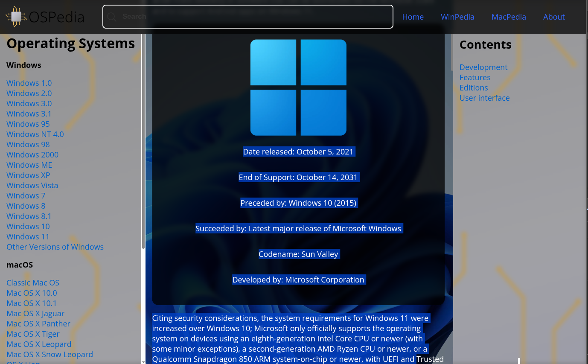Viewport: 588px width, 364px height.
Task: Select Windows XP in the sidebar
Action: click(28, 175)
